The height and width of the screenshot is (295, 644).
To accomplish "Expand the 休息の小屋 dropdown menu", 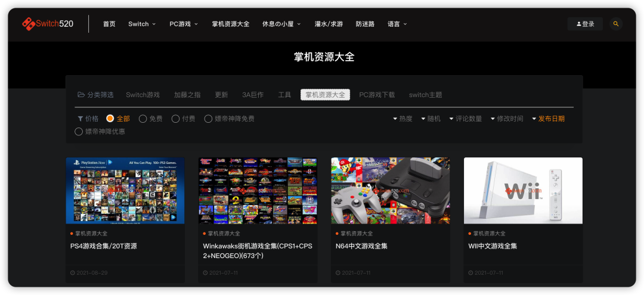I will click(281, 24).
